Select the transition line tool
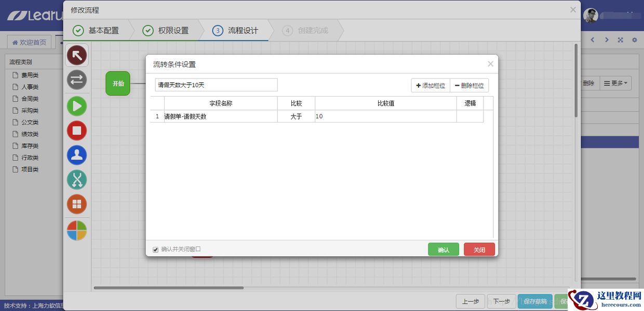 pyautogui.click(x=77, y=80)
